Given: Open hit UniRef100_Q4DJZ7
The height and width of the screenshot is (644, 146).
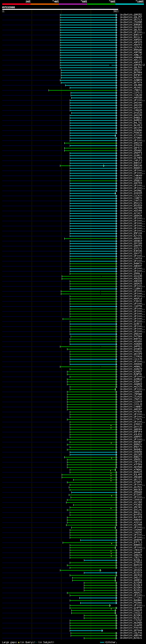Looking at the screenshot, I should pos(131,578).
